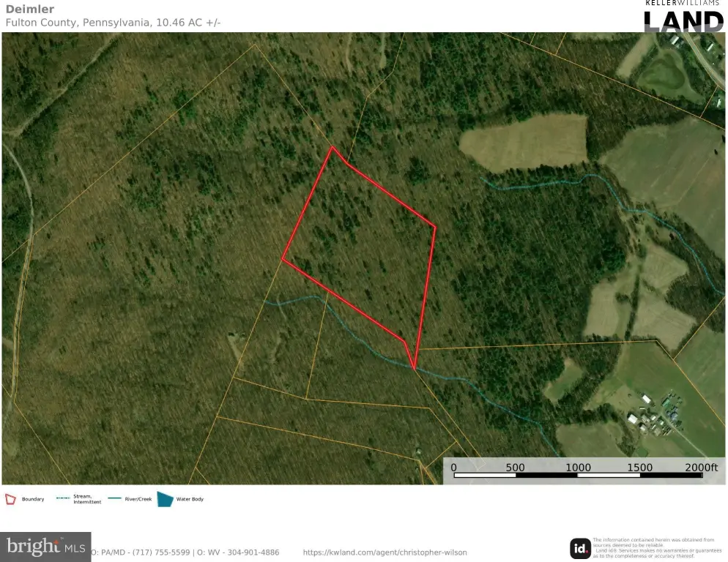Click the "2000ft" scale bar label
The width and height of the screenshot is (728, 562).
pos(702,467)
